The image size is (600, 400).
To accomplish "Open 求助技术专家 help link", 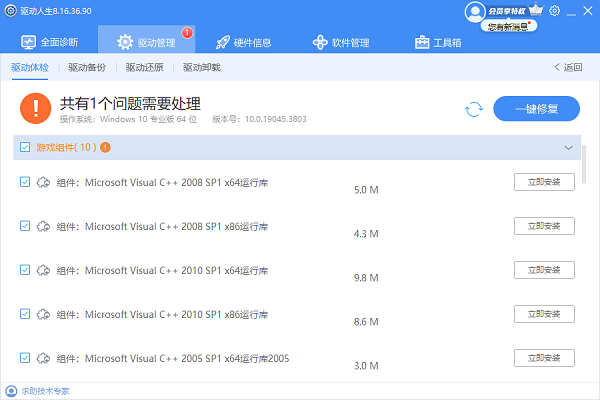I will pos(45,391).
